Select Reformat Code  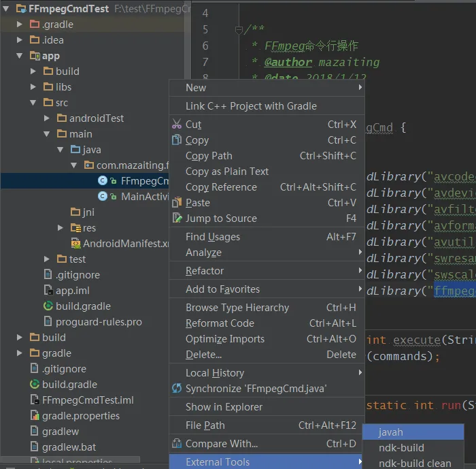click(x=267, y=323)
